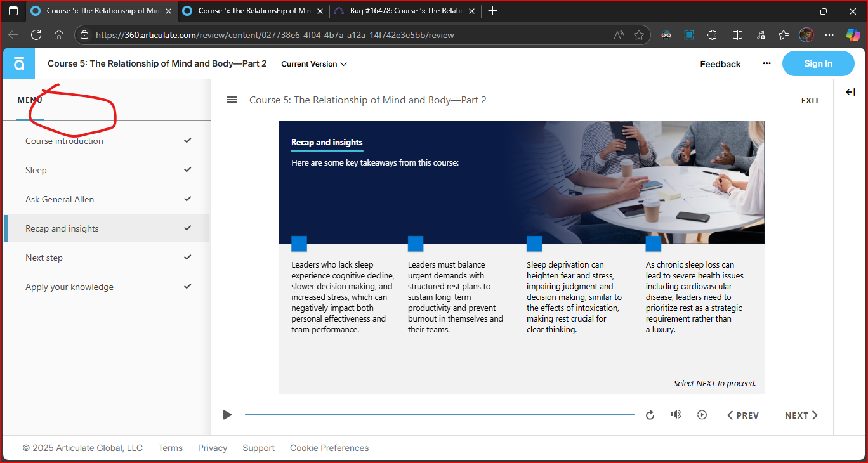Viewport: 868px width, 463px height.
Task: Close the Bug #16478 browser tab
Action: tap(471, 11)
